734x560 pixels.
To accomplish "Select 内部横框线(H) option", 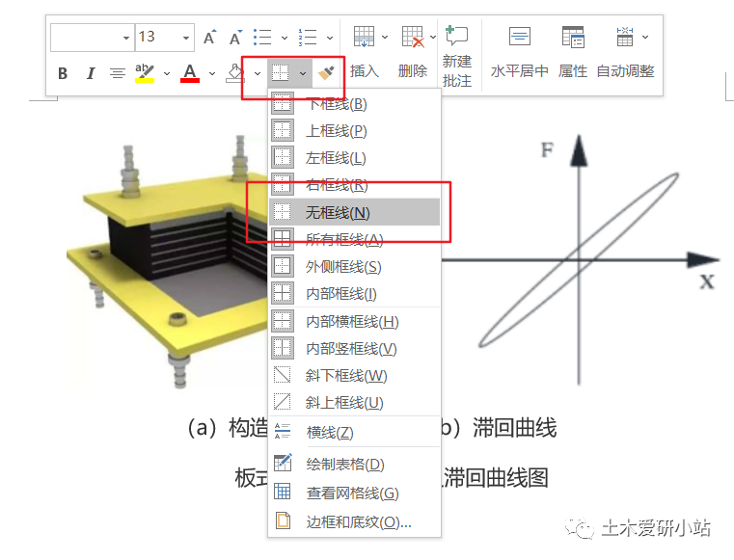I will (355, 321).
